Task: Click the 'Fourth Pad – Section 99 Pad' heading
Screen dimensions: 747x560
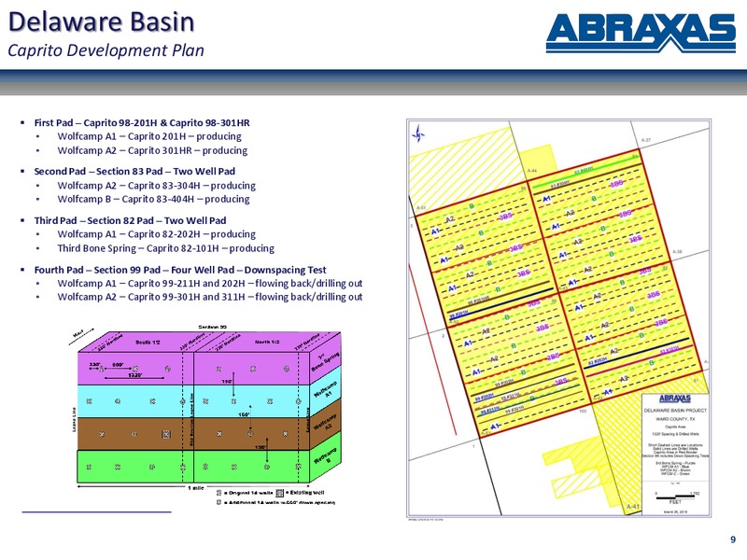Action: (x=180, y=270)
